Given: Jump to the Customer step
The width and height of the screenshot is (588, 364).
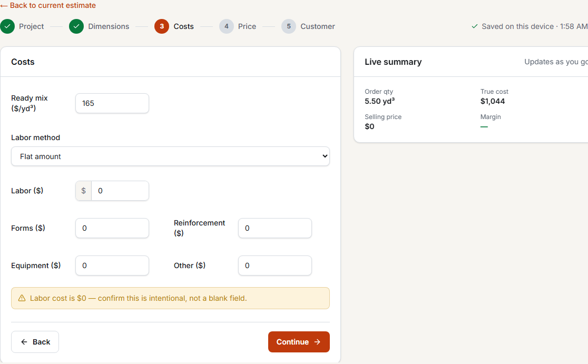Looking at the screenshot, I should click(318, 26).
